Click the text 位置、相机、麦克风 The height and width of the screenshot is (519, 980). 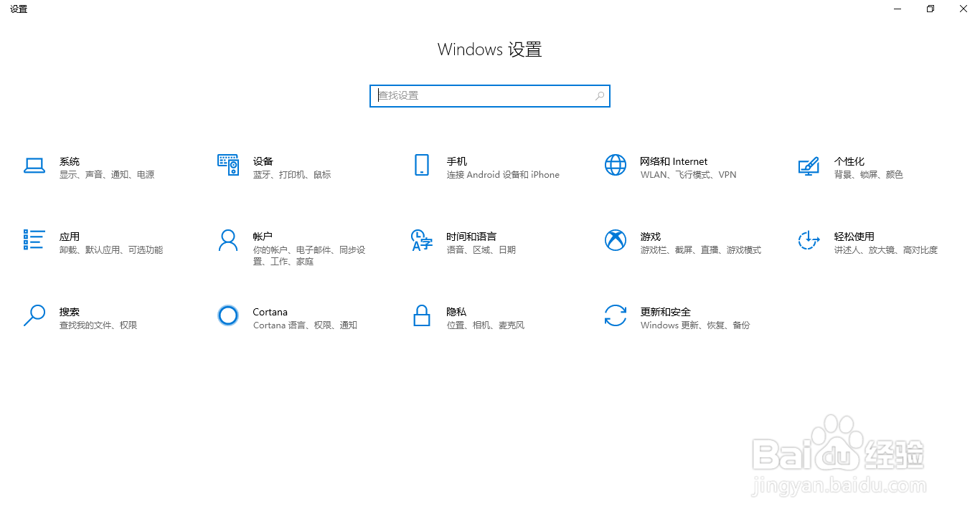[x=486, y=325]
